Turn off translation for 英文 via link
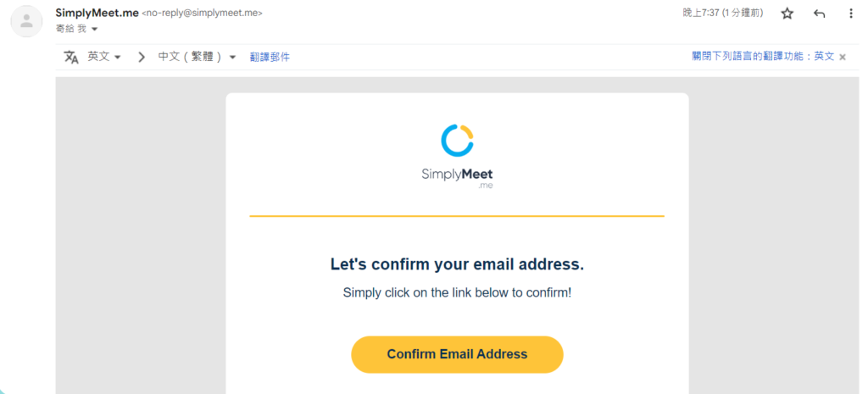This screenshot has height=394, width=868. tap(763, 57)
